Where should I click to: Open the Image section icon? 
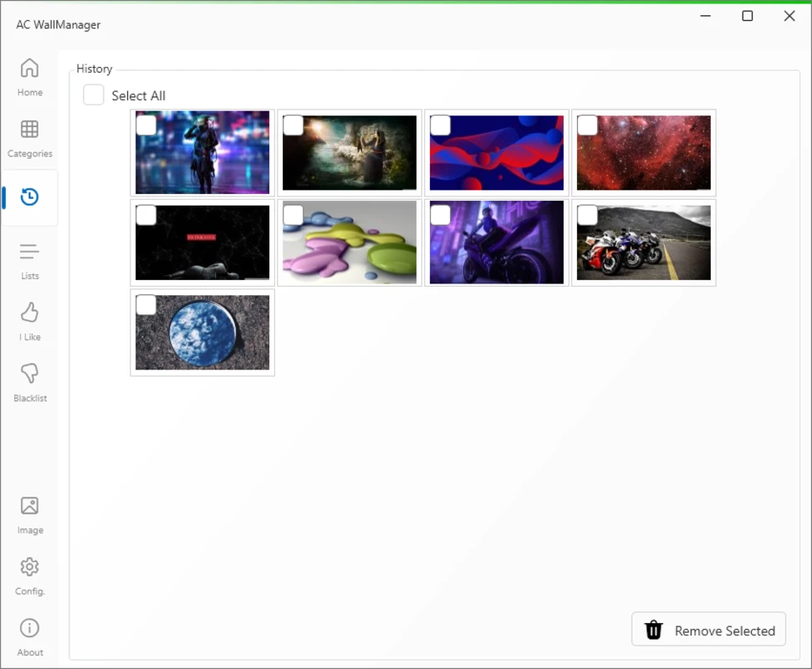(x=29, y=505)
